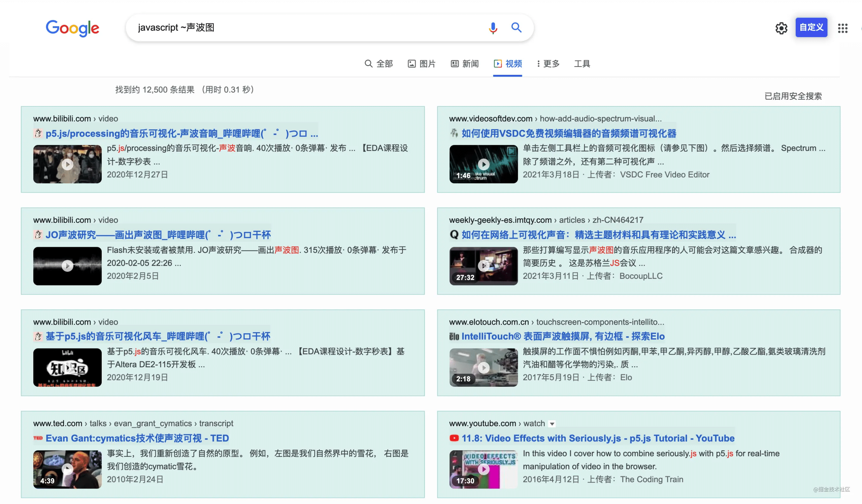This screenshot has height=504, width=862.
Task: Open the 基于p5.js的音乐可视化风车 result link
Action: tap(158, 336)
